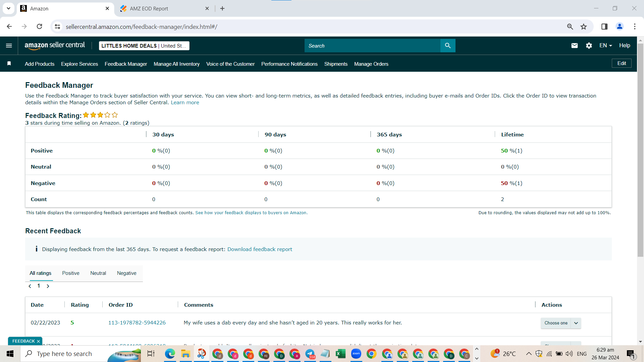Open order 113-1978782-5944226
Screen dimensions: 644x362
point(137,323)
